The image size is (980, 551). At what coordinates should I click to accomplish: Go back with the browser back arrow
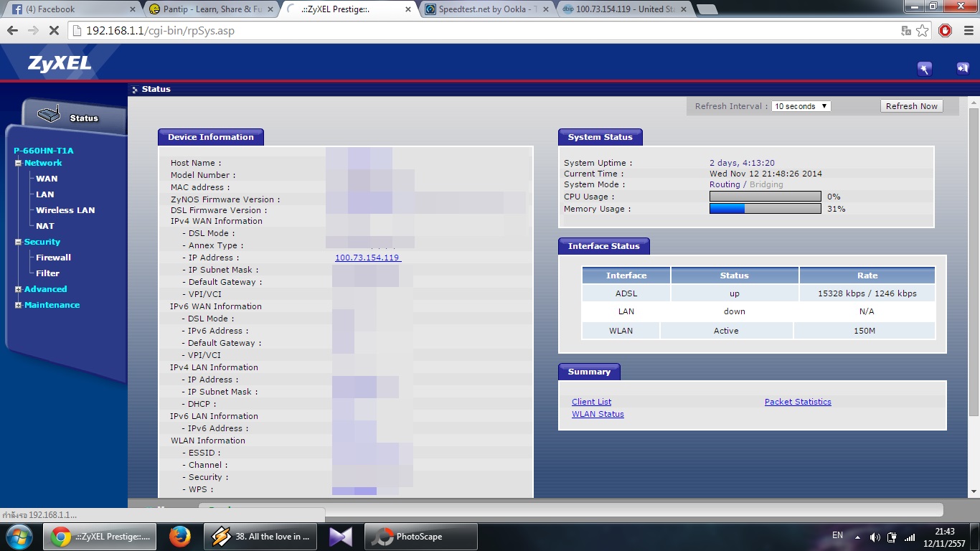(x=13, y=31)
